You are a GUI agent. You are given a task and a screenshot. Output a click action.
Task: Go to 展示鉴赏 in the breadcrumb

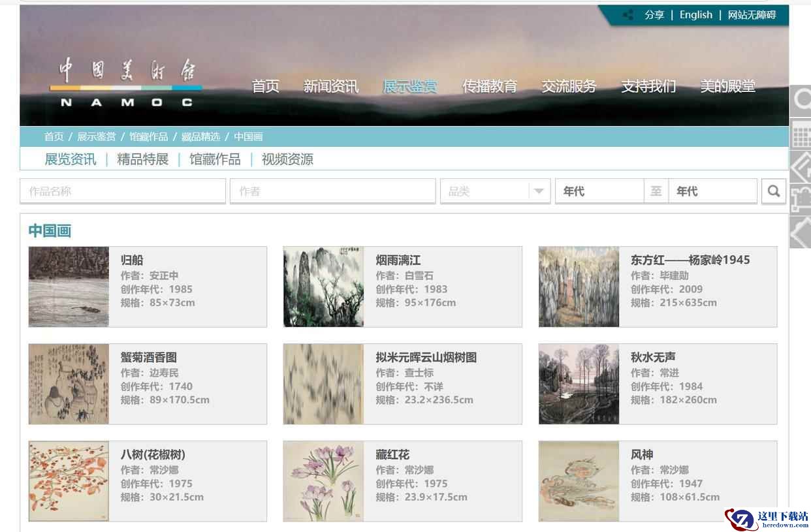point(97,136)
